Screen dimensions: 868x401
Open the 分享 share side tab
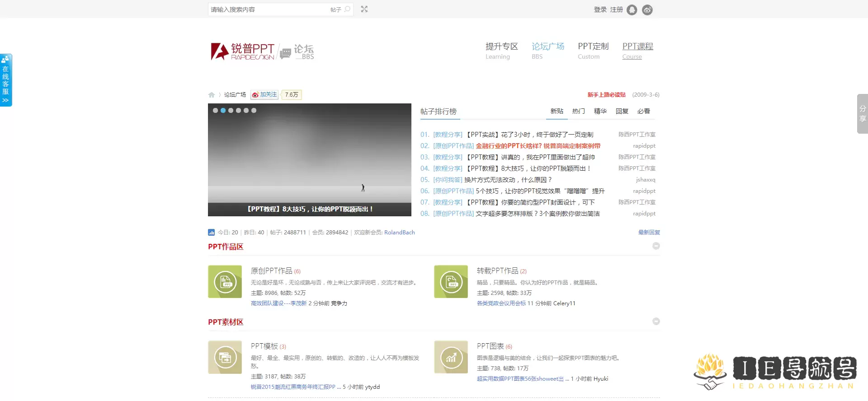(x=863, y=114)
